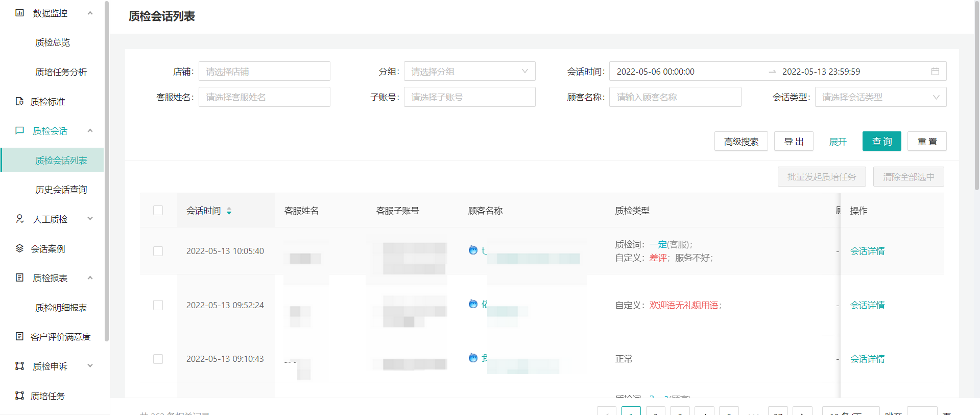
Task: Open the 分组 dropdown
Action: (x=469, y=72)
